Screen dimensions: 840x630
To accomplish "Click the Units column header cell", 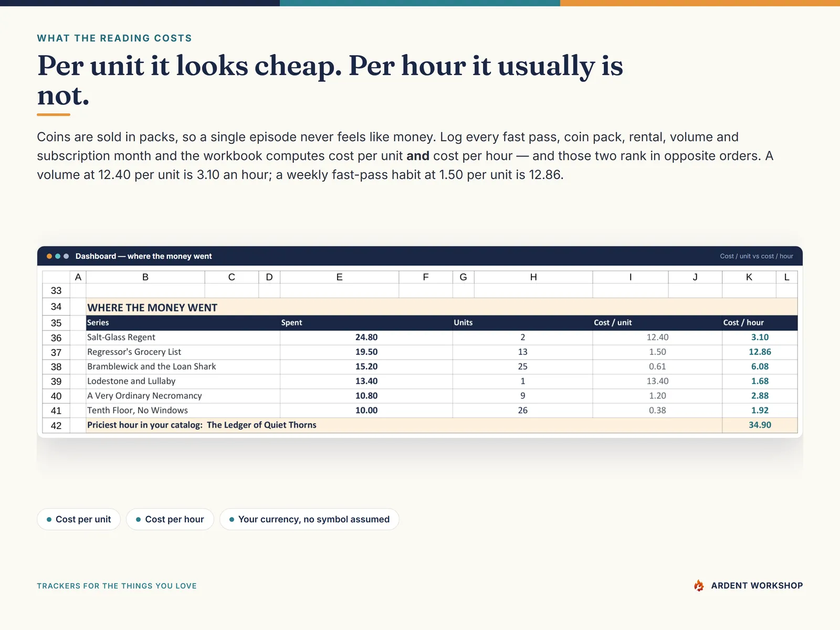I will point(523,323).
